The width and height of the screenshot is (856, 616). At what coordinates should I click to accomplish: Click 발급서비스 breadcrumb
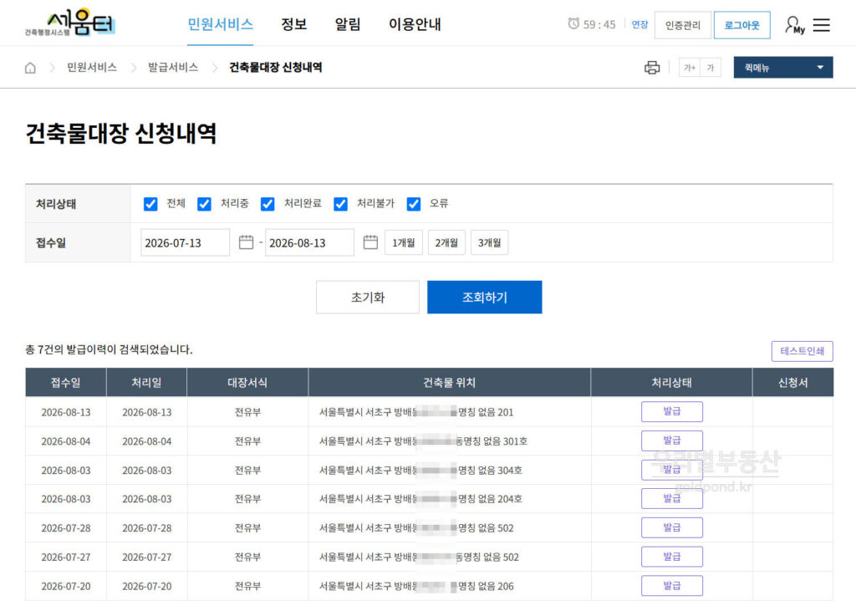(x=173, y=67)
